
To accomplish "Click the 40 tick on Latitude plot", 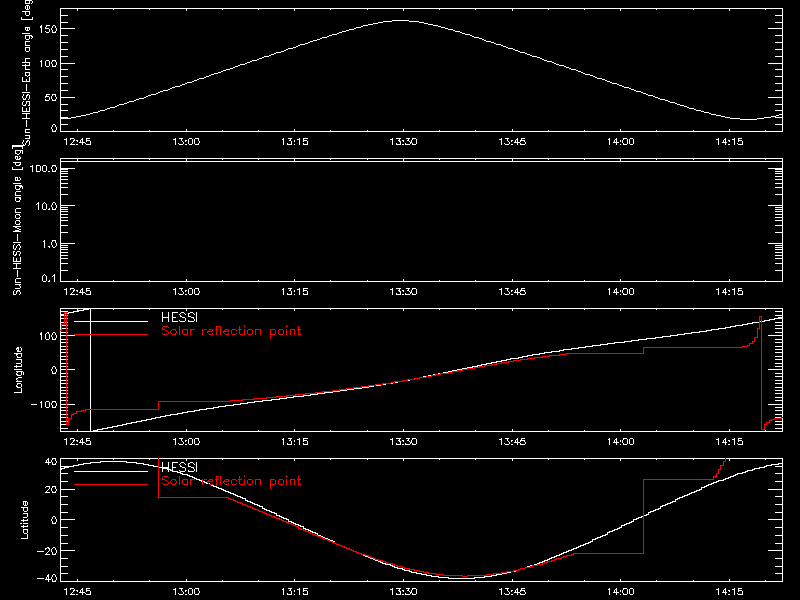I will click(x=51, y=462).
